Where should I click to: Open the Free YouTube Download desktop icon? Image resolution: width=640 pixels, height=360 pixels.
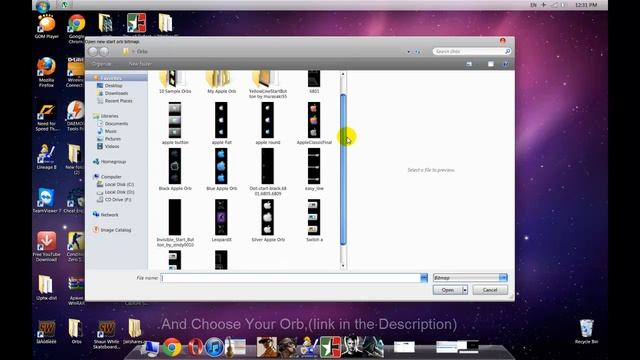click(46, 246)
